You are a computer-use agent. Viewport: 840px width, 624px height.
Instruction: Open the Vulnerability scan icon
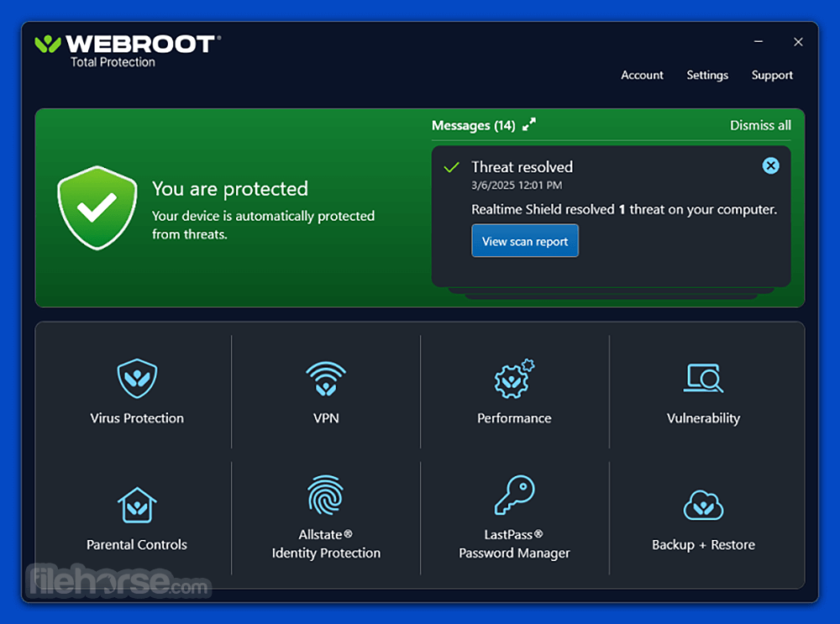coord(703,378)
